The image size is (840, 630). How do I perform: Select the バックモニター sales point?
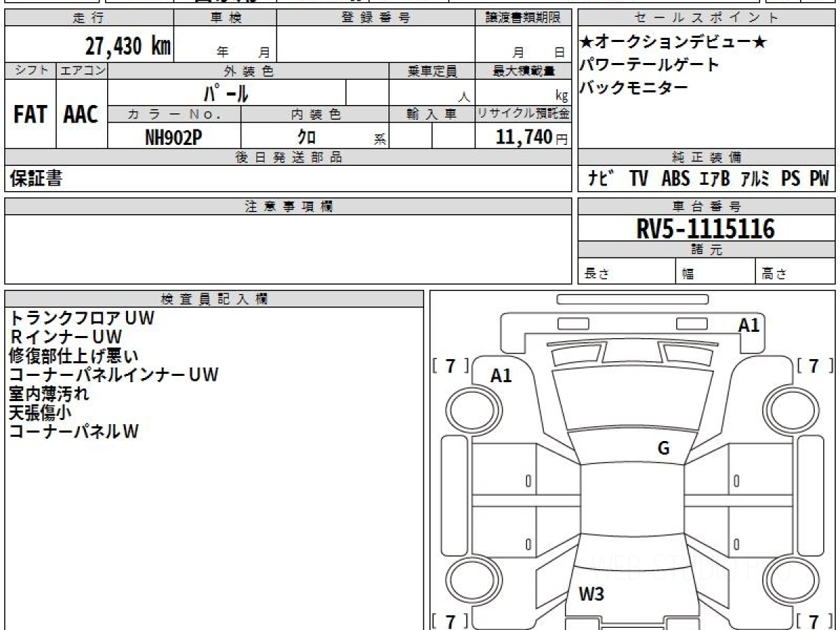pyautogui.click(x=634, y=87)
